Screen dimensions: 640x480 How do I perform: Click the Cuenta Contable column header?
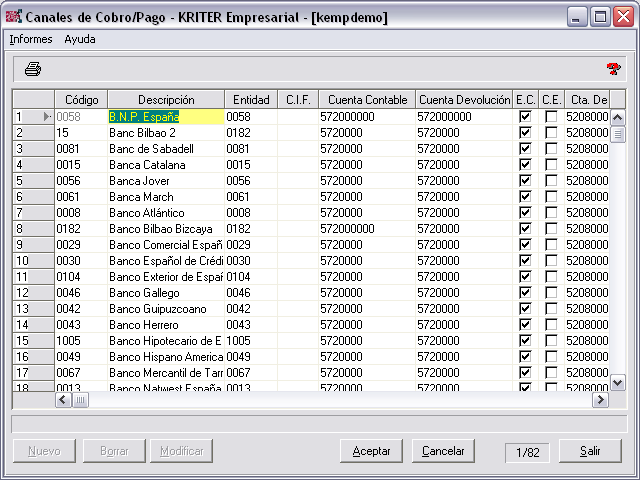367,100
